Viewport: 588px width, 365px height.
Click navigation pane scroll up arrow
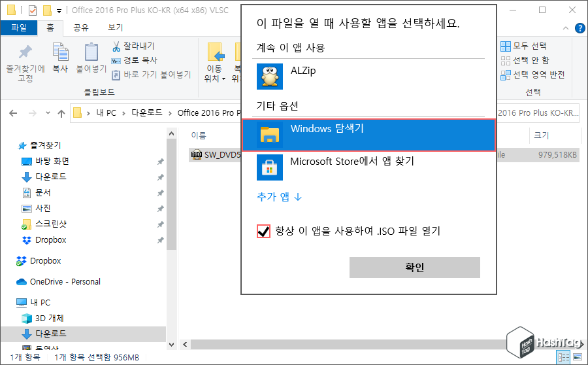click(x=171, y=133)
